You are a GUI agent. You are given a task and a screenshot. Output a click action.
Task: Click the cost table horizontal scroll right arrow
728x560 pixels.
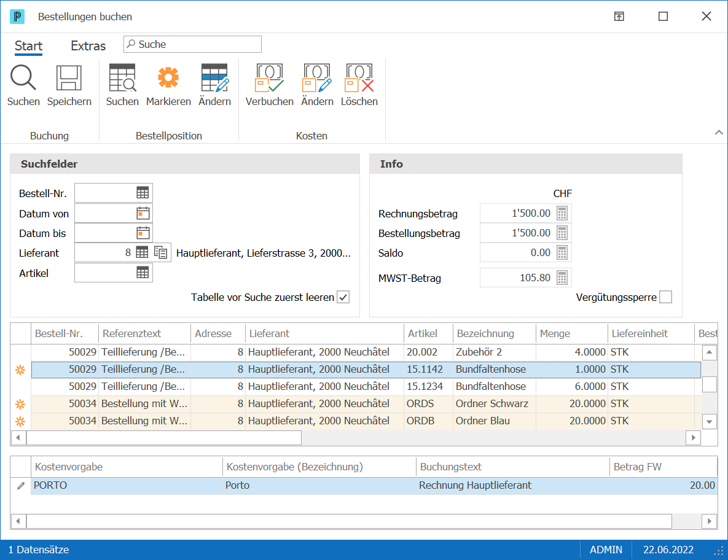[x=709, y=521]
